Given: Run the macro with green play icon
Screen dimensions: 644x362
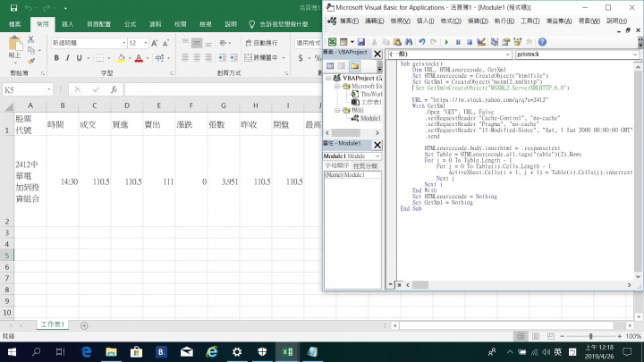Looking at the screenshot, I should point(446,42).
